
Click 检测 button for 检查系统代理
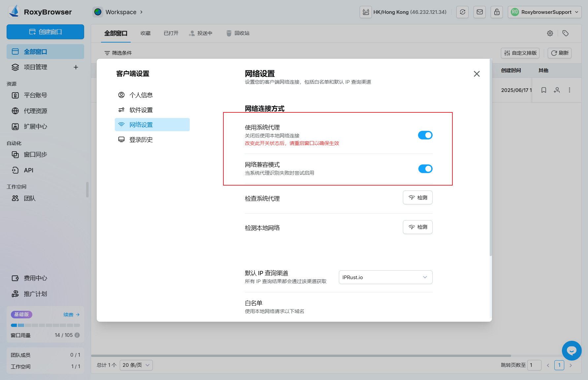point(417,198)
